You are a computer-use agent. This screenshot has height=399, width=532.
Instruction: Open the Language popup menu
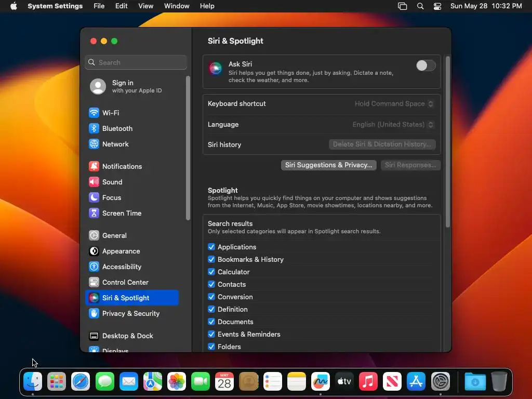tap(393, 125)
